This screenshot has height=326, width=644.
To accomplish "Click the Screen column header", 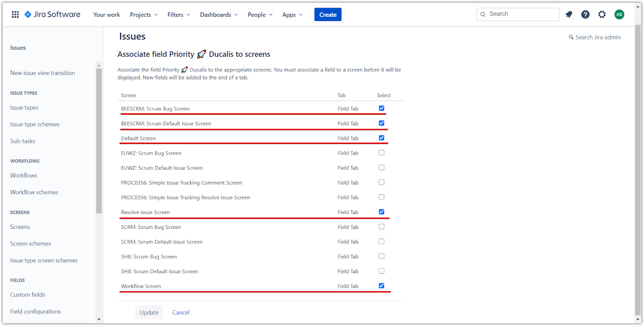I will [128, 96].
